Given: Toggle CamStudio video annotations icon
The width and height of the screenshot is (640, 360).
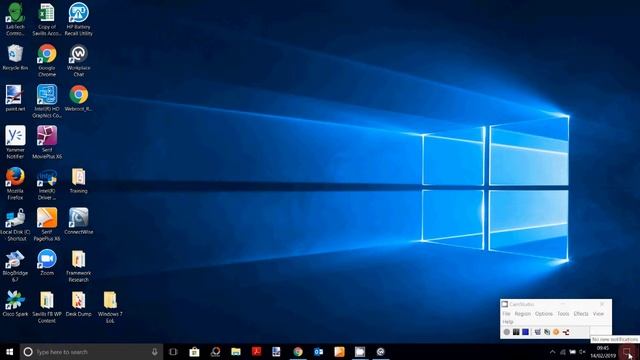Looking at the screenshot, I should [x=547, y=332].
